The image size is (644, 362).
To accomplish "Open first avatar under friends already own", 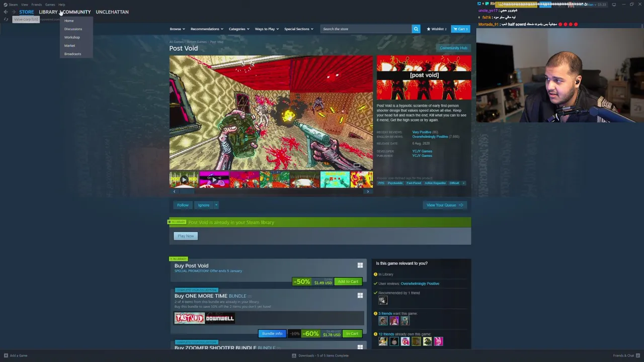I will [383, 341].
